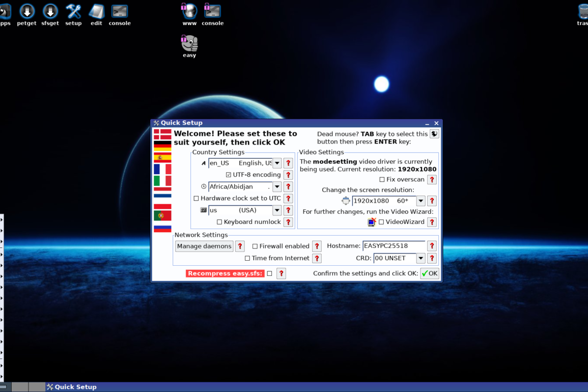Select the Danish flag language option
Screen dimensions: 588x392
[162, 134]
